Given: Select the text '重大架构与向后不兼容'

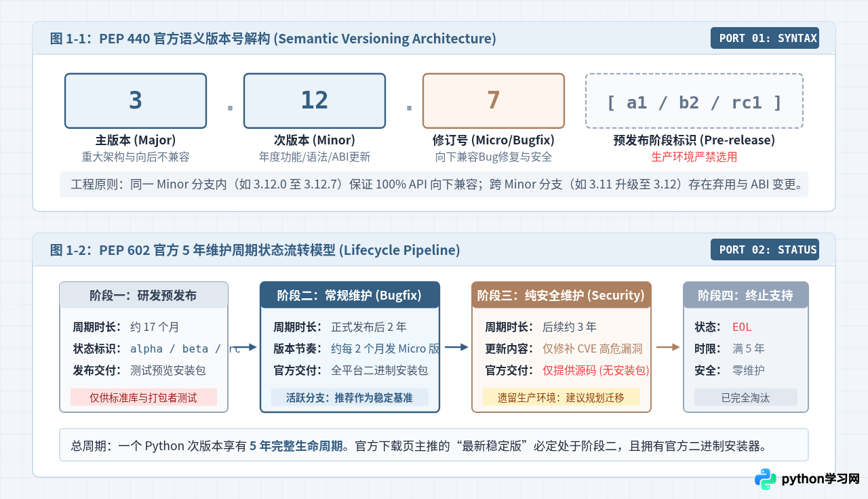Looking at the screenshot, I should point(136,157).
